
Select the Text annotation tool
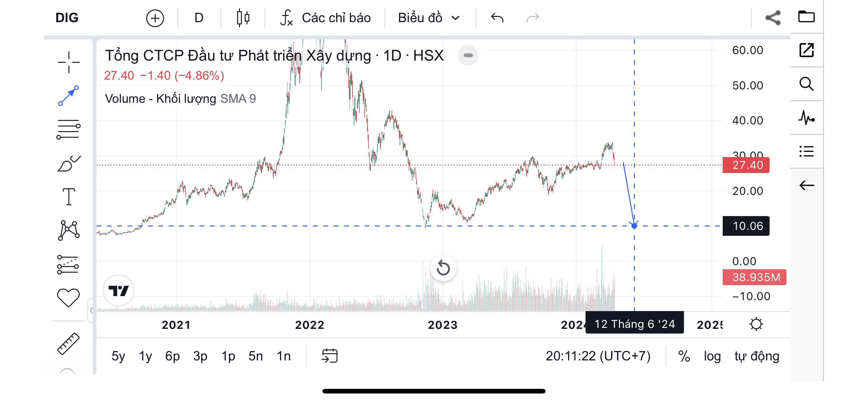[69, 197]
